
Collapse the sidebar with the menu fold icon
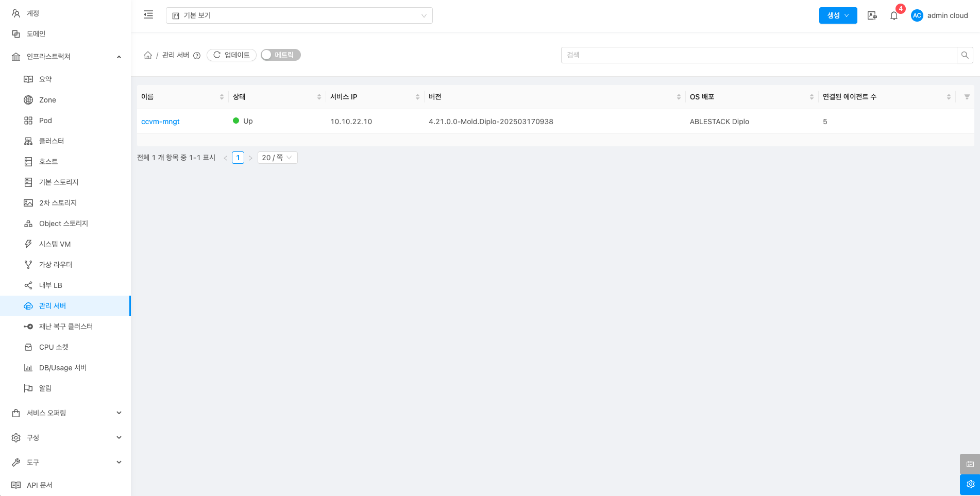coord(148,15)
